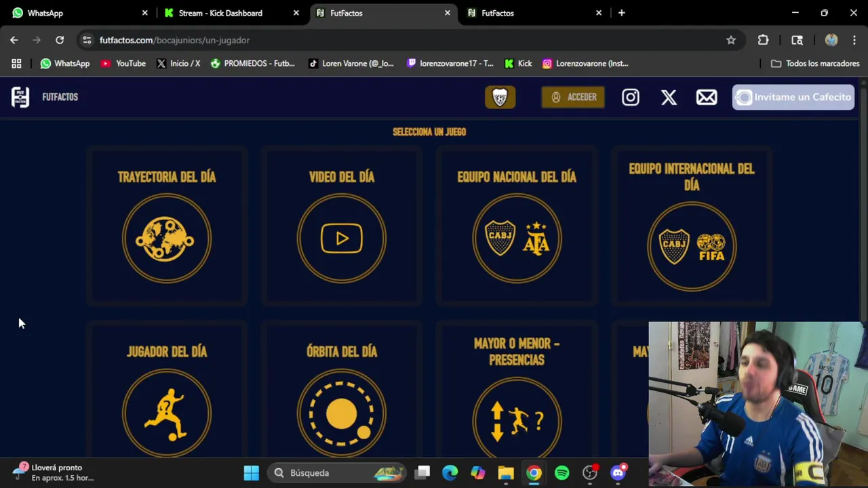Open Discord from the taskbar
Viewport: 868px width, 488px height.
pyautogui.click(x=618, y=473)
